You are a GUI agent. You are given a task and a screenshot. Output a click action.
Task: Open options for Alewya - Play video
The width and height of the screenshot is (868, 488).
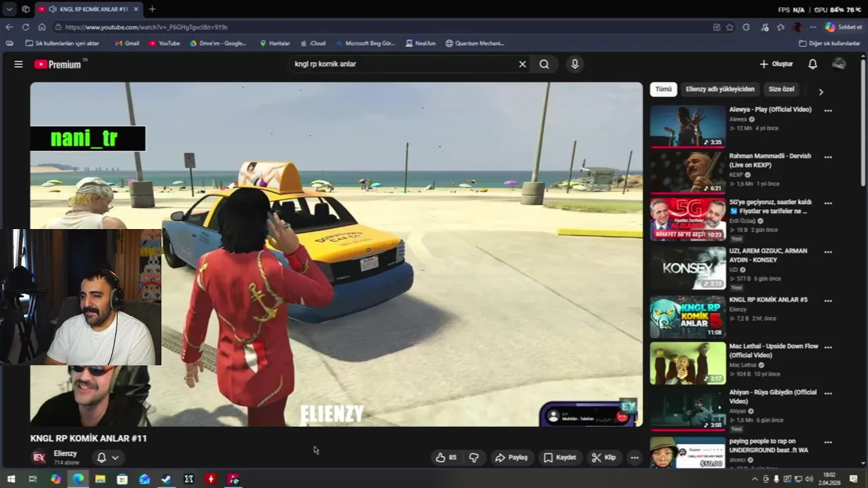[828, 110]
